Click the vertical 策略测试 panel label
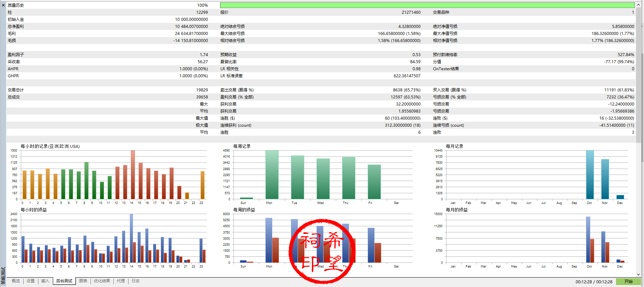This screenshot has height=287, width=644. [3, 276]
